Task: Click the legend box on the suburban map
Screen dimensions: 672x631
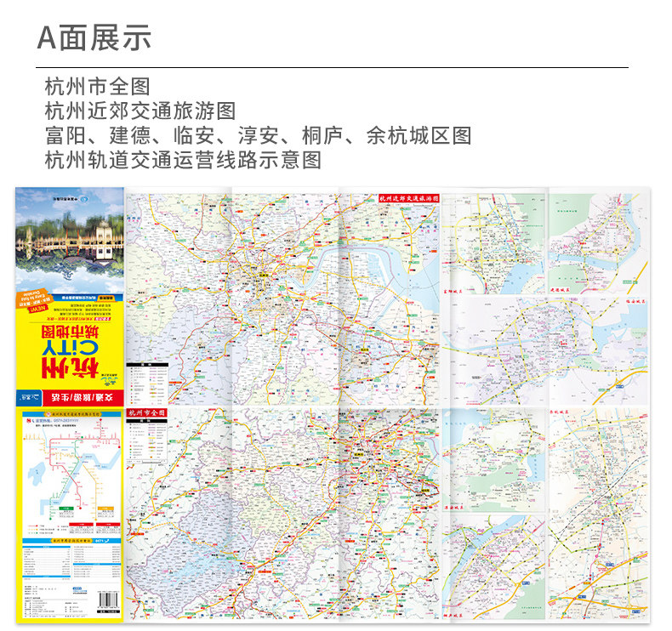Action: click(x=146, y=384)
